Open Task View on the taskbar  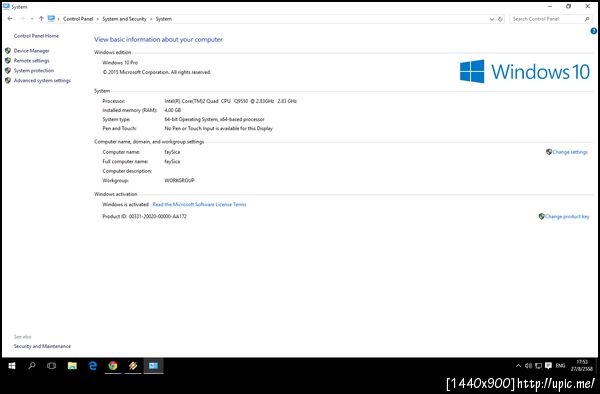click(51, 366)
